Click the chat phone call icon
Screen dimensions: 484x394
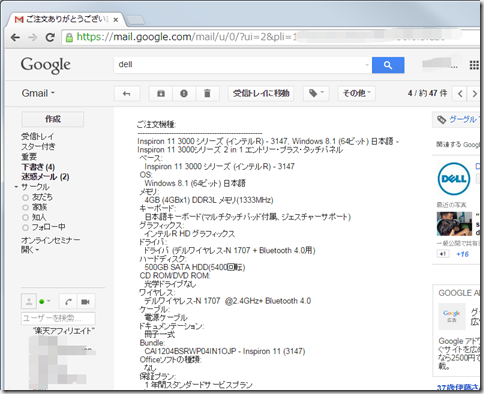(68, 302)
